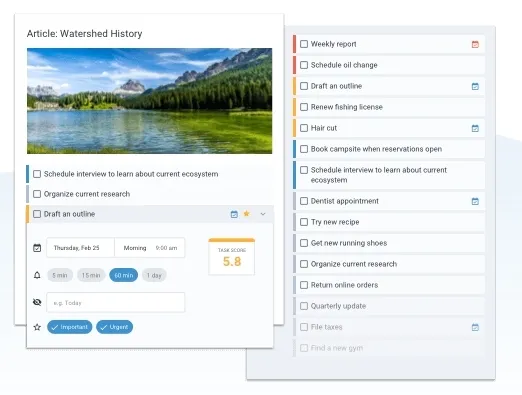The height and width of the screenshot is (395, 522).
Task: Toggle the Urgent tag chip
Action: coord(114,327)
